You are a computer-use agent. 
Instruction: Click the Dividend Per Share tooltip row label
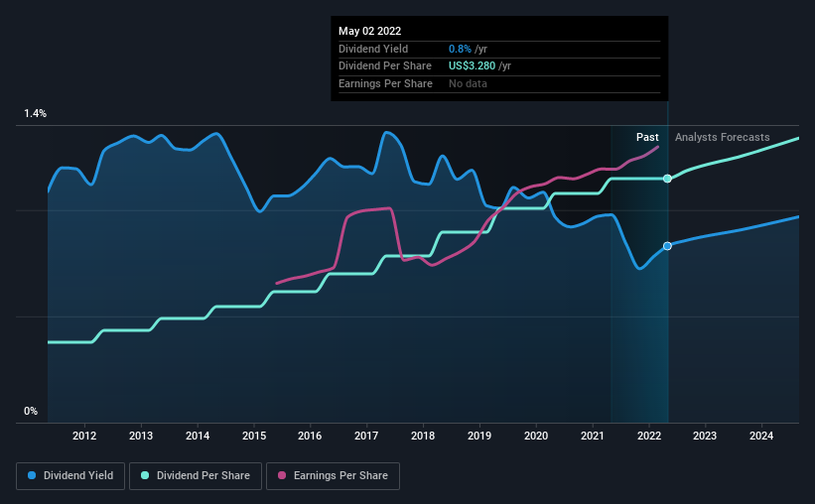[385, 66]
